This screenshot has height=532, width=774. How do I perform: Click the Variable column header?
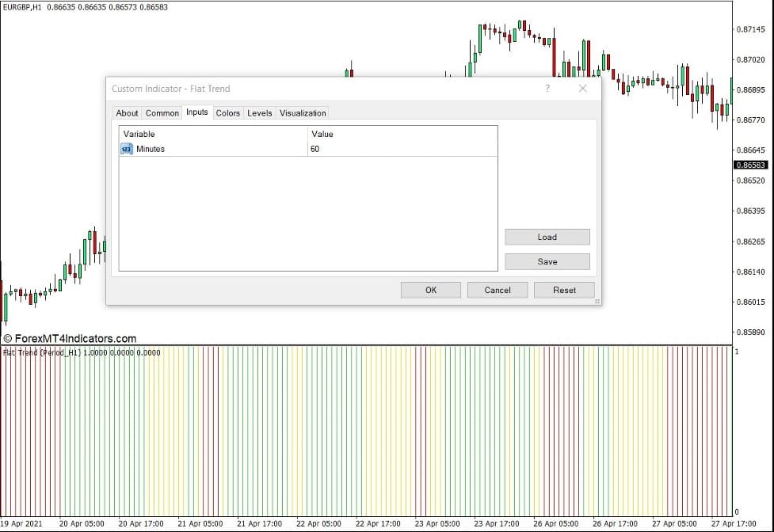coord(139,134)
